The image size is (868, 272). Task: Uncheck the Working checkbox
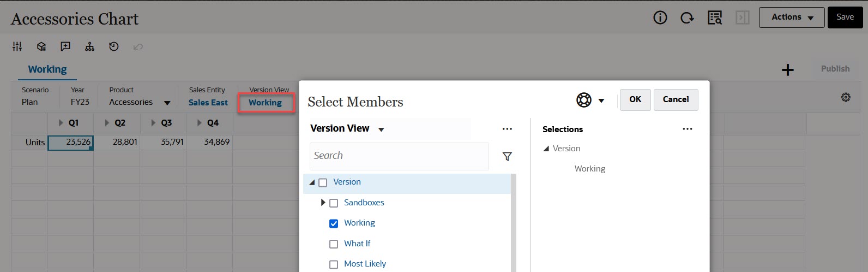point(334,223)
